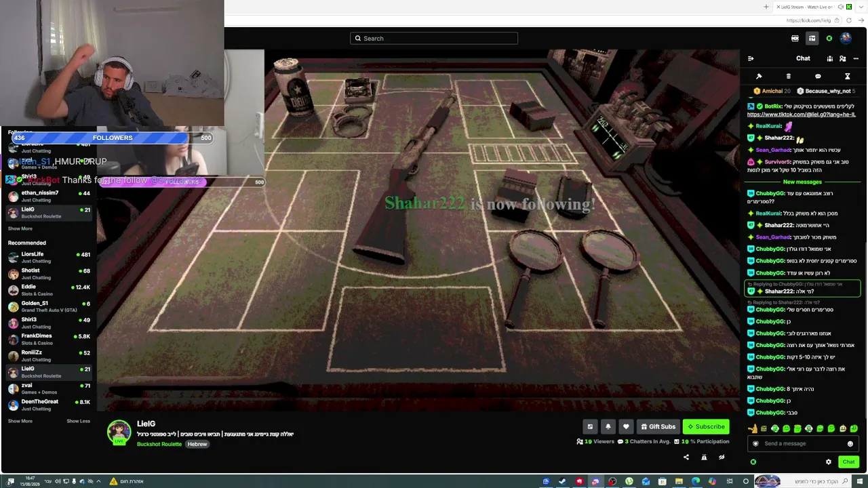
Task: Click the highlighted layout icon in top bar
Action: [812, 38]
